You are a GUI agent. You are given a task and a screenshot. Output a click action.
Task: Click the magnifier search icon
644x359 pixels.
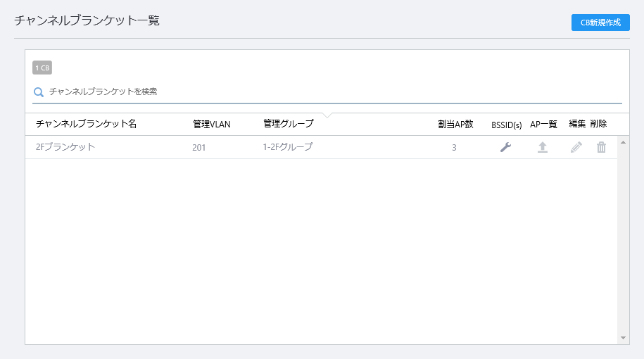pos(39,92)
